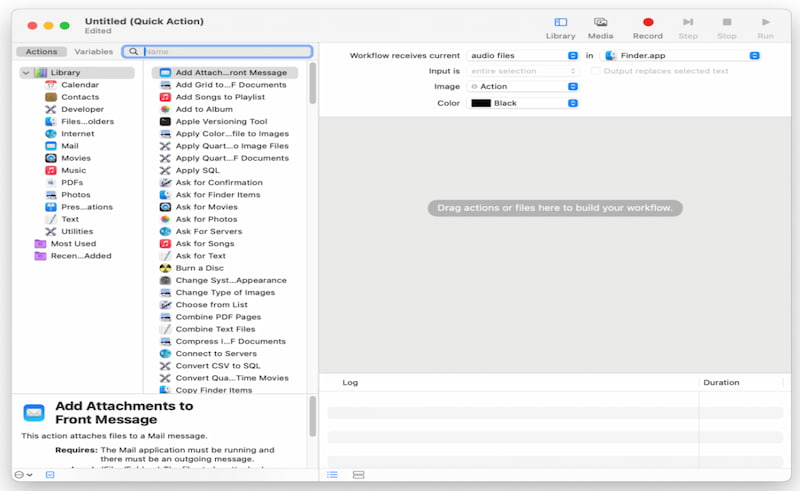Screen dimensions: 800x491
Task: Toggle the description view checkbox icon
Action: pyautogui.click(x=49, y=475)
